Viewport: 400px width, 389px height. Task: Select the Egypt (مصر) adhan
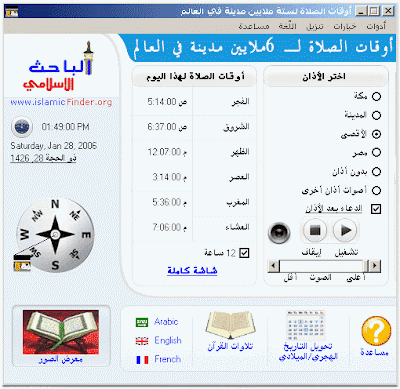[376, 153]
